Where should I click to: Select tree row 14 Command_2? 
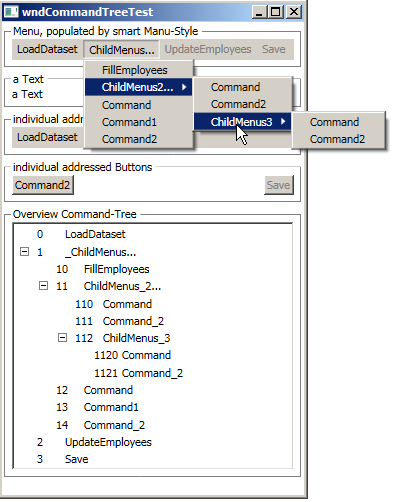[101, 425]
